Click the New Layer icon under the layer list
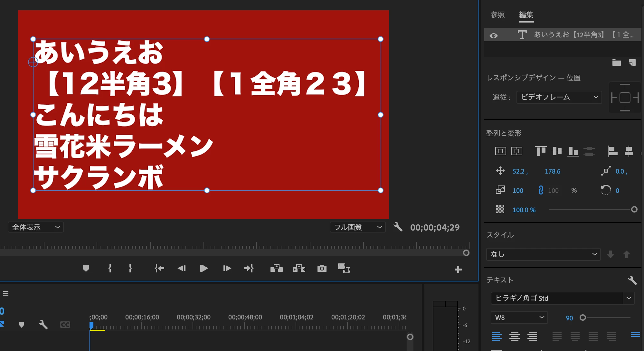 632,62
